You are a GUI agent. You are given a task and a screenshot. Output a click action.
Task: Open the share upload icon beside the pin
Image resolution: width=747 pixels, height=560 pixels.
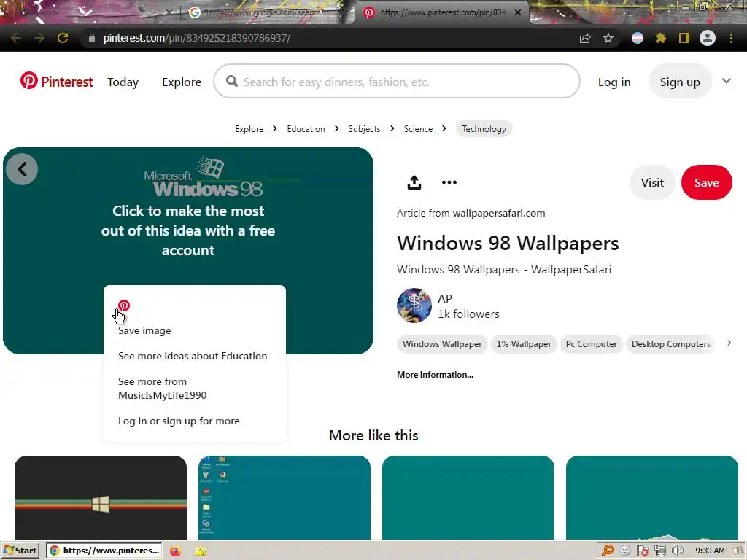414,182
